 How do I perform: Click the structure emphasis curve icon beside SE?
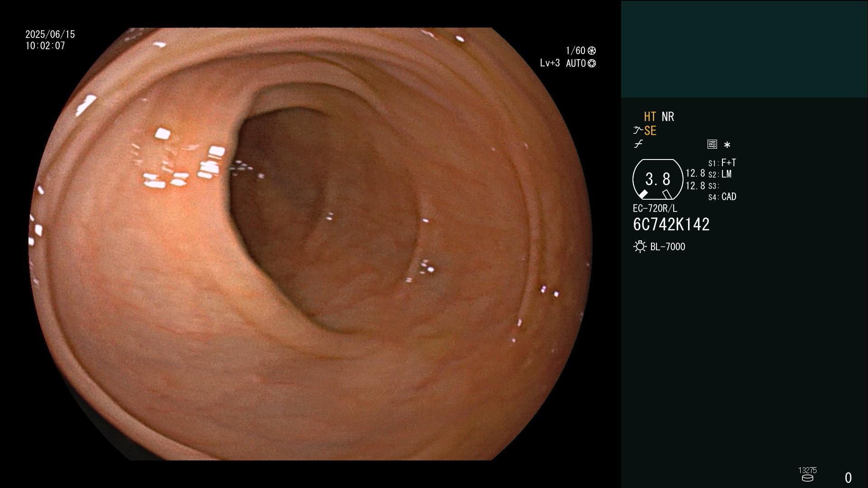click(638, 131)
